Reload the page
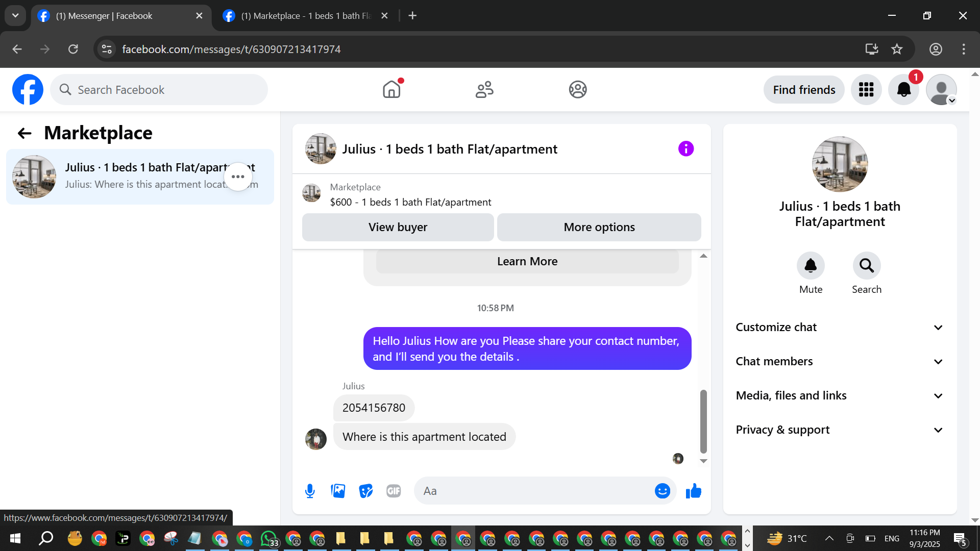The width and height of the screenshot is (980, 551). (73, 49)
